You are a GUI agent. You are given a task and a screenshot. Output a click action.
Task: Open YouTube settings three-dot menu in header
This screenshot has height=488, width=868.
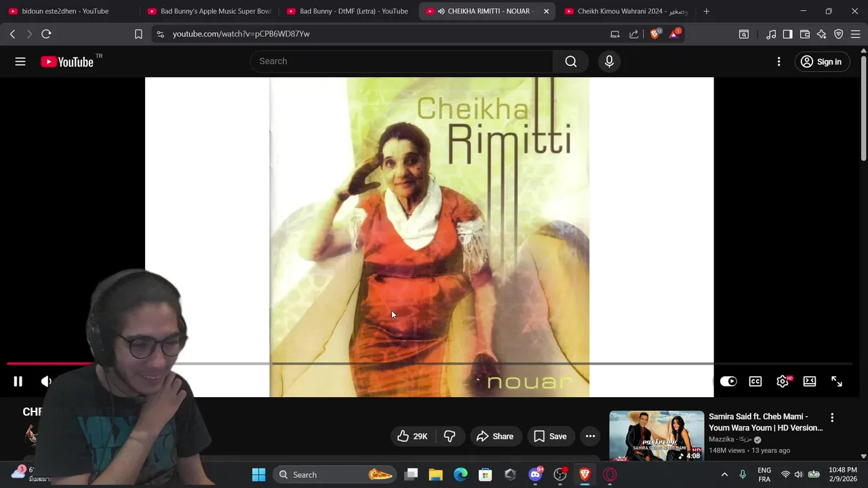778,62
